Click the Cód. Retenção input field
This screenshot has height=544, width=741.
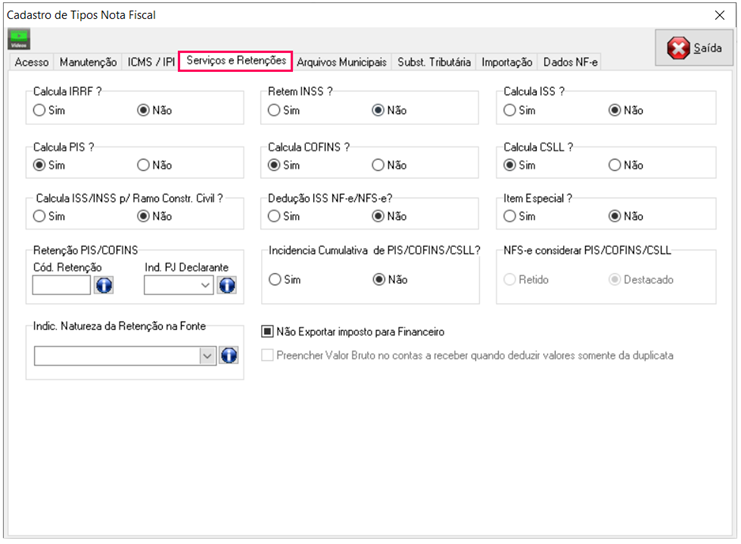point(61,285)
